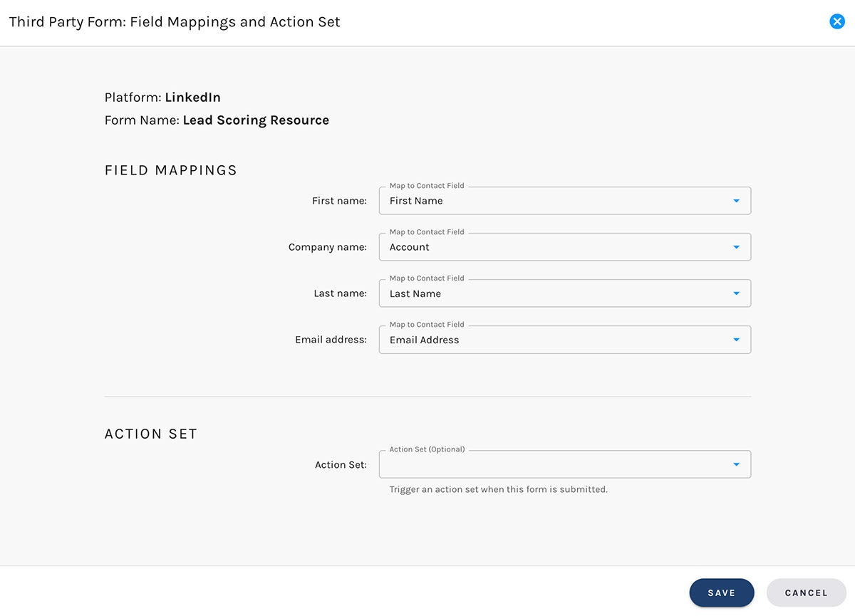Click the FIELD MAPPINGS section heading
This screenshot has height=616, width=855.
click(170, 170)
